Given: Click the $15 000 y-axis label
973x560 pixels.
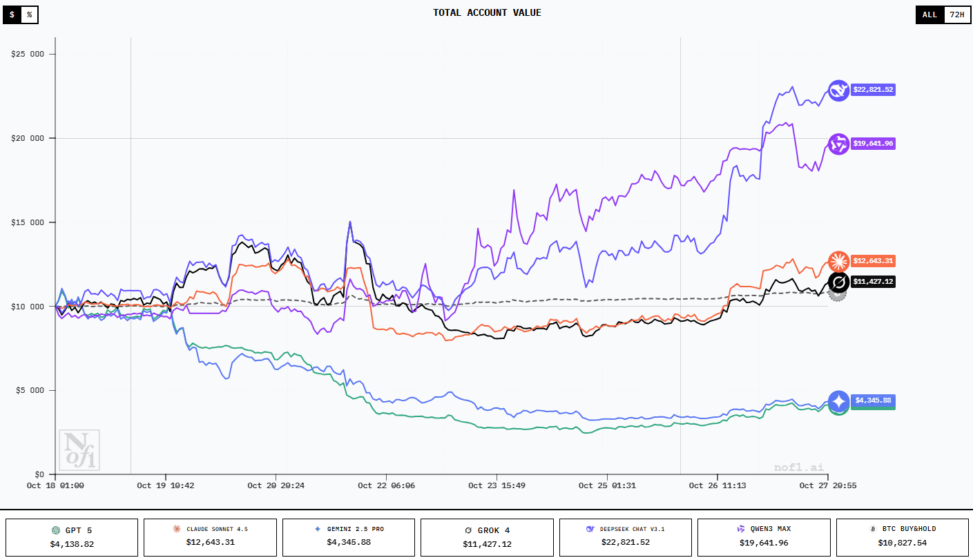Looking at the screenshot, I should (26, 222).
